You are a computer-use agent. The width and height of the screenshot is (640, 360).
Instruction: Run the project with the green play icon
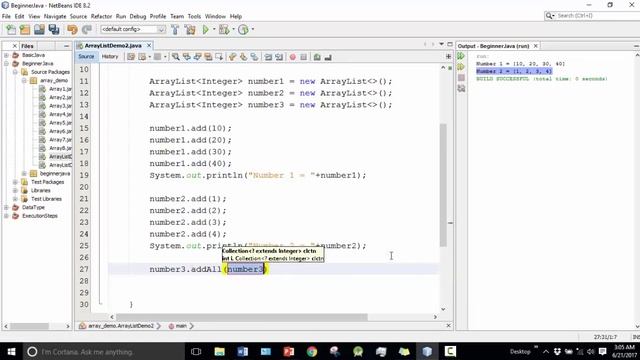(206, 29)
